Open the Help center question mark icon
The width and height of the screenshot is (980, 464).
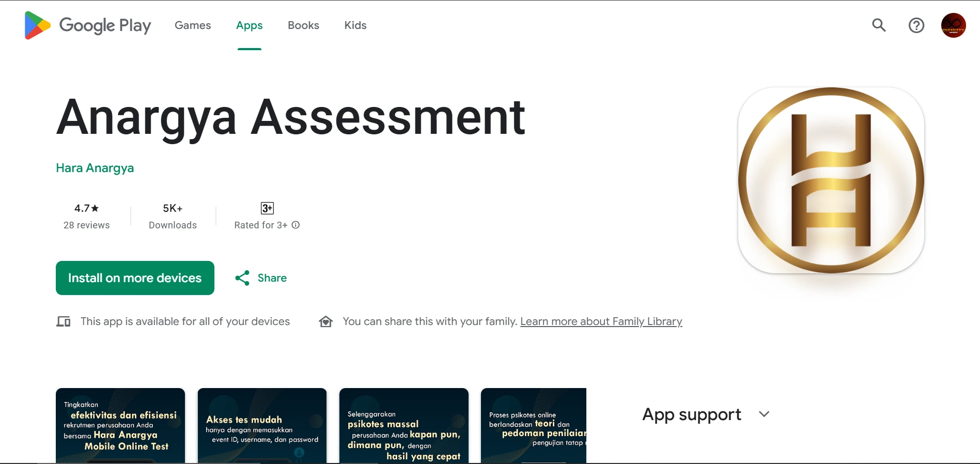point(916,25)
